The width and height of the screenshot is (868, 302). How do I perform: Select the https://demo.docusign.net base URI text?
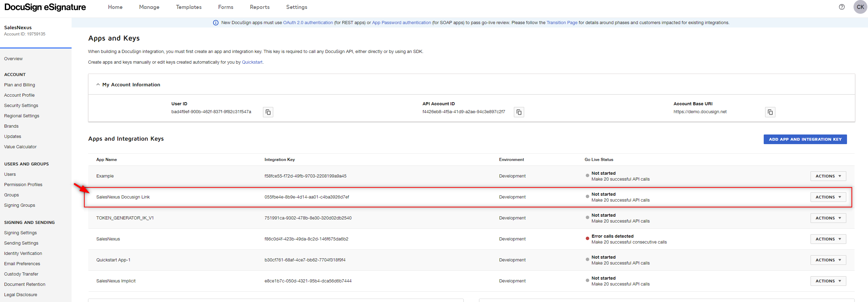(x=700, y=112)
